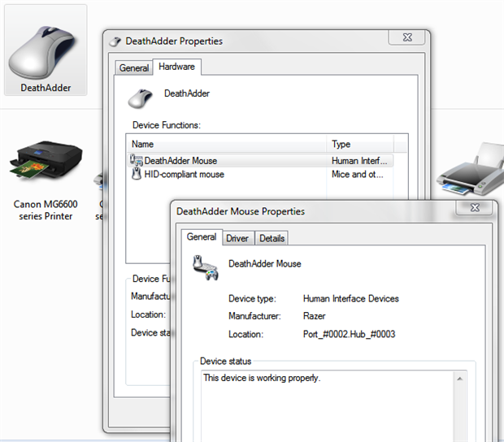Click the 'Razer' manufacturer value

pyautogui.click(x=314, y=316)
